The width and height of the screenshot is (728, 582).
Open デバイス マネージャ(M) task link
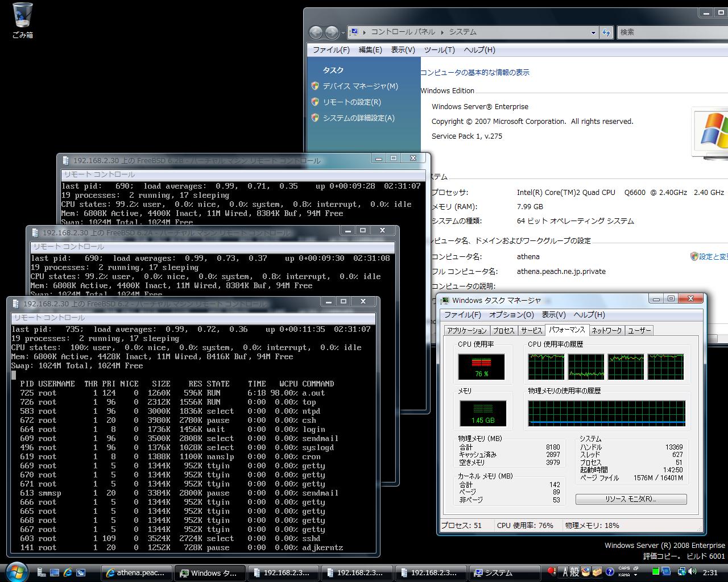[360, 86]
